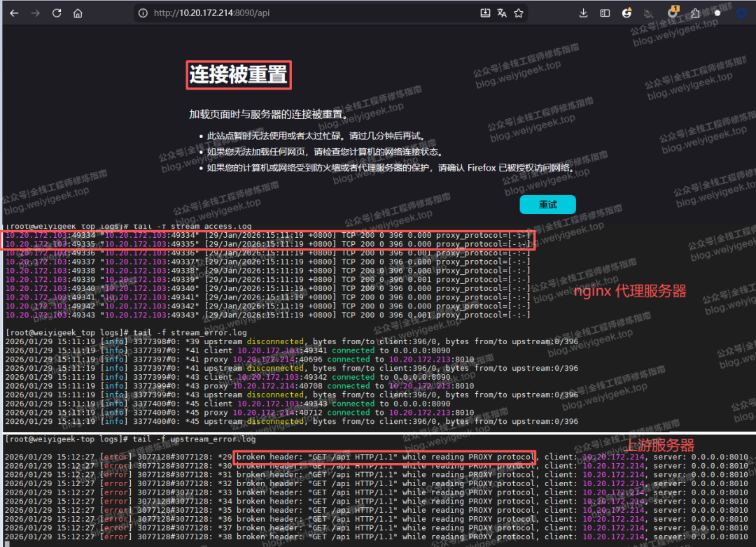Click the '*41 client 10.20.172.103:49341 connected' line
756x547 pixels.
(x=228, y=351)
